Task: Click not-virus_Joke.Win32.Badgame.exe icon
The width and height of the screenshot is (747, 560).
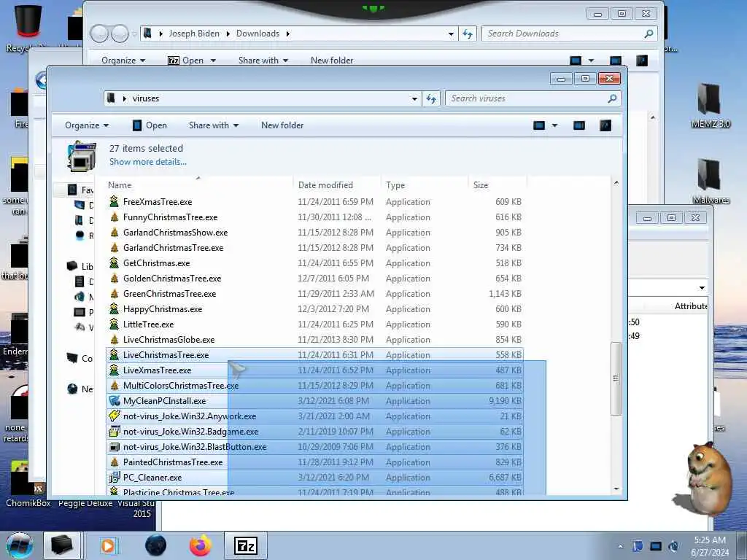Action: pyautogui.click(x=114, y=432)
